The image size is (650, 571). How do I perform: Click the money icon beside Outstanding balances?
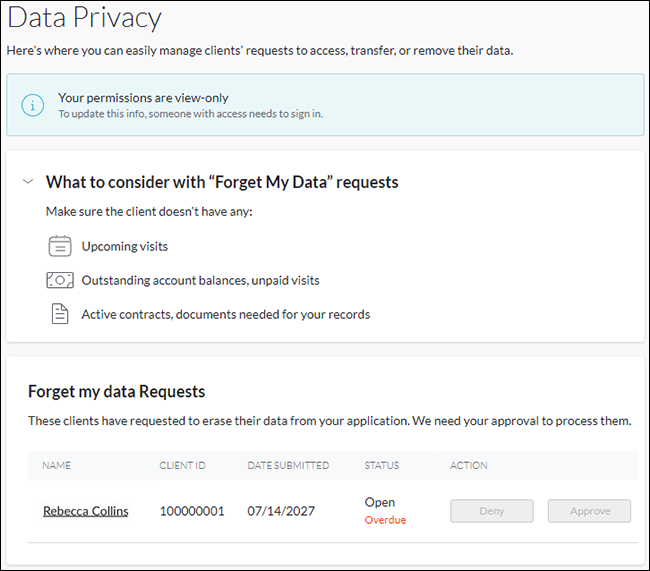pyautogui.click(x=60, y=280)
